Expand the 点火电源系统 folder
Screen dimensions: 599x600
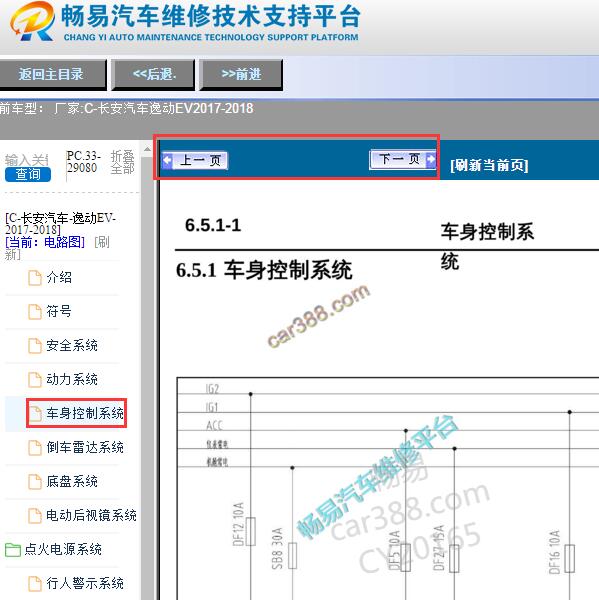pyautogui.click(x=63, y=549)
